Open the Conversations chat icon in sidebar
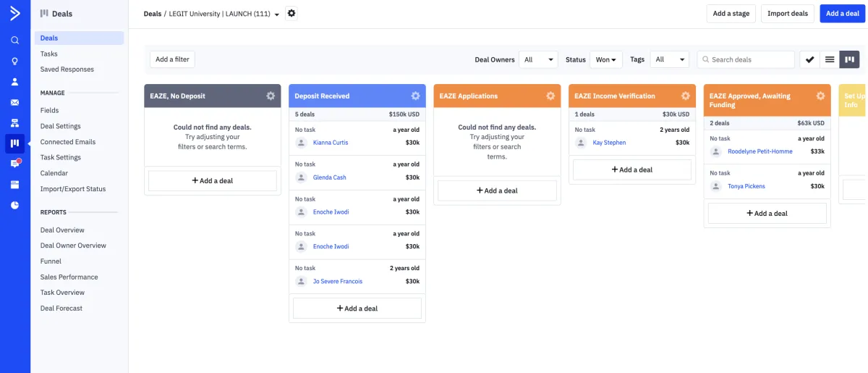Screen dimensions: 868x373 tap(14, 164)
